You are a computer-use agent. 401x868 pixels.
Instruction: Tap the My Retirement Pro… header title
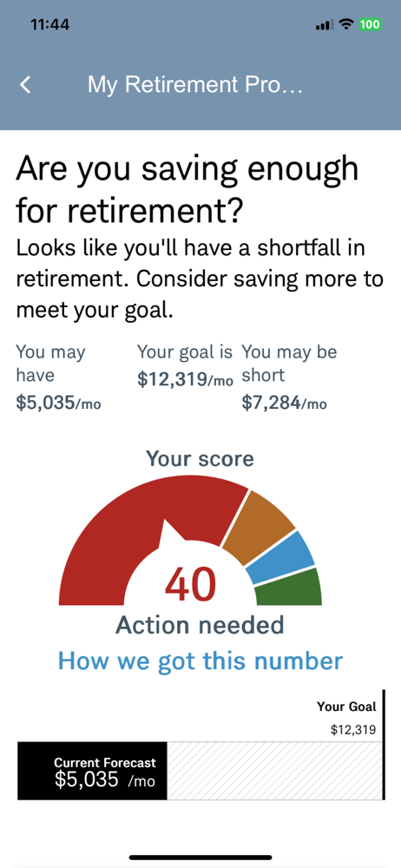point(195,85)
